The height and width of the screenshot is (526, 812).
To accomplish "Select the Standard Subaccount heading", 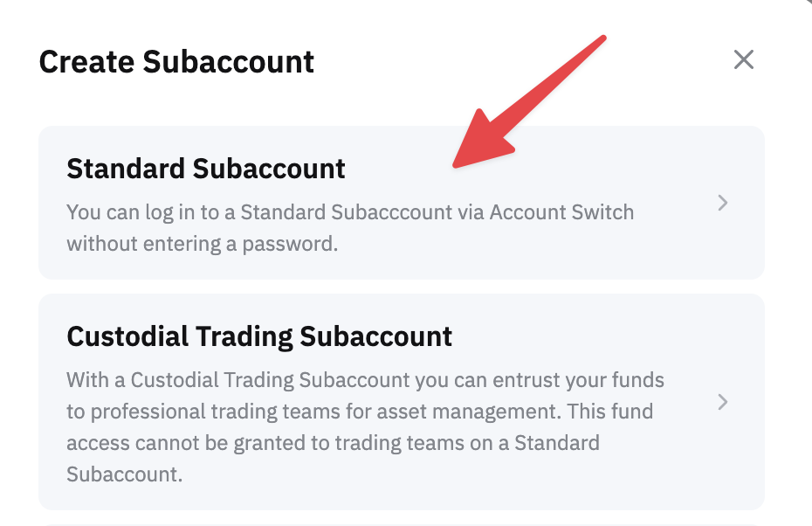I will coord(206,169).
